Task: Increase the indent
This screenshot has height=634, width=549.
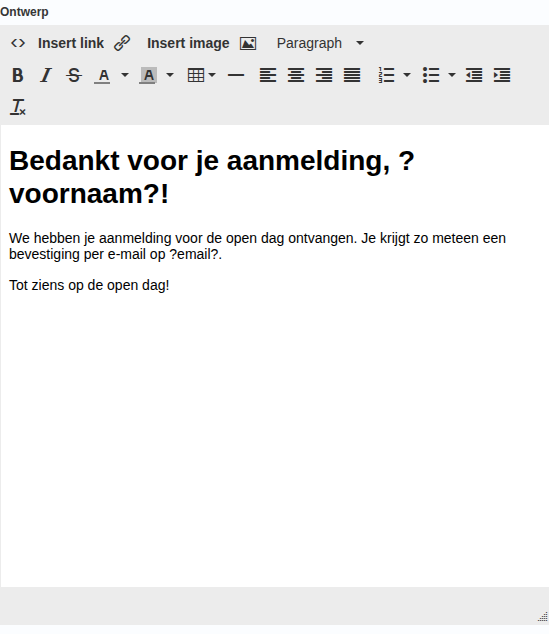Action: pos(502,75)
